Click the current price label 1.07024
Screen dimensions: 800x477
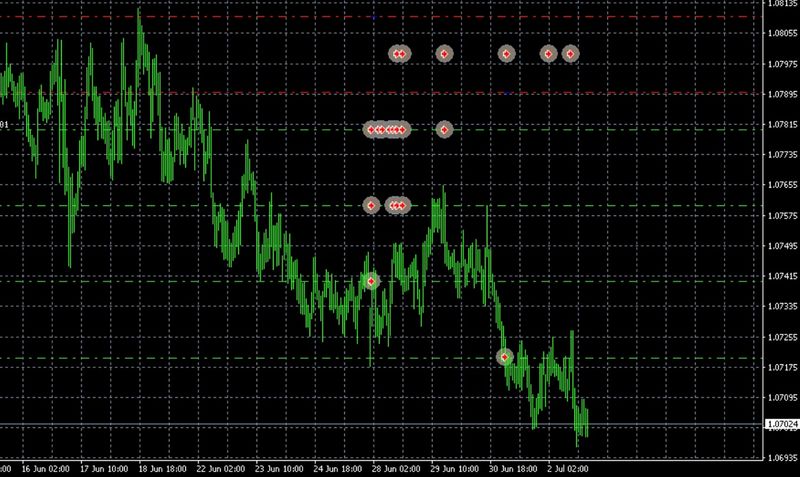point(781,424)
